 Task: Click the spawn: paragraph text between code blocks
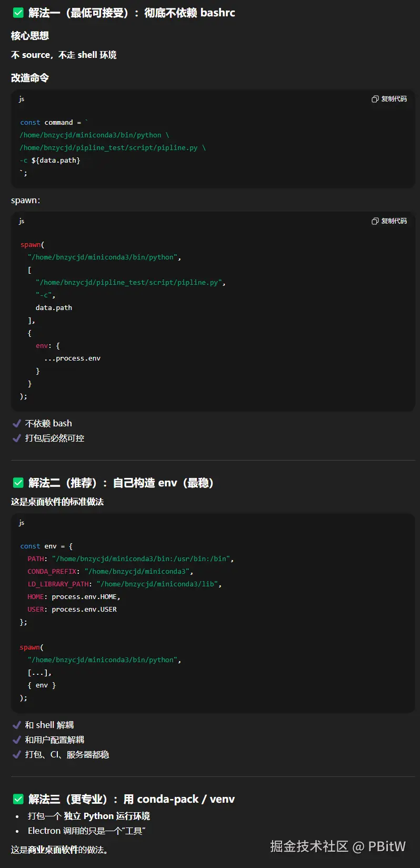[x=26, y=200]
